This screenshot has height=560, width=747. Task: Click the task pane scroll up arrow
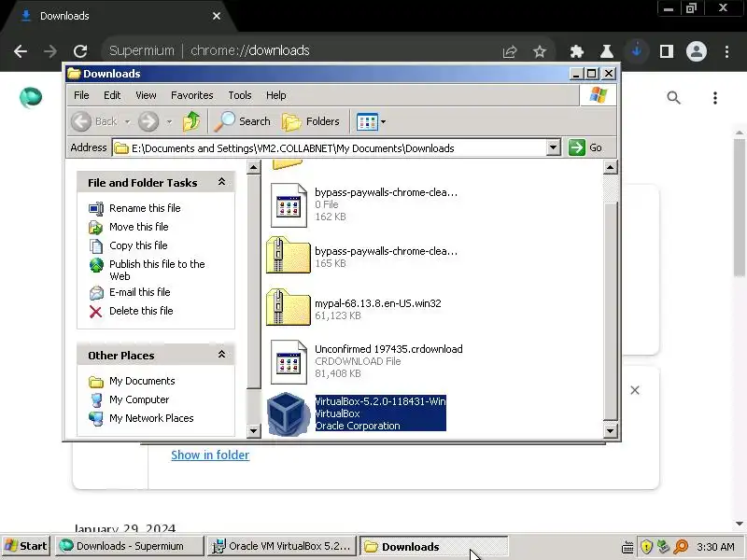[x=253, y=167]
